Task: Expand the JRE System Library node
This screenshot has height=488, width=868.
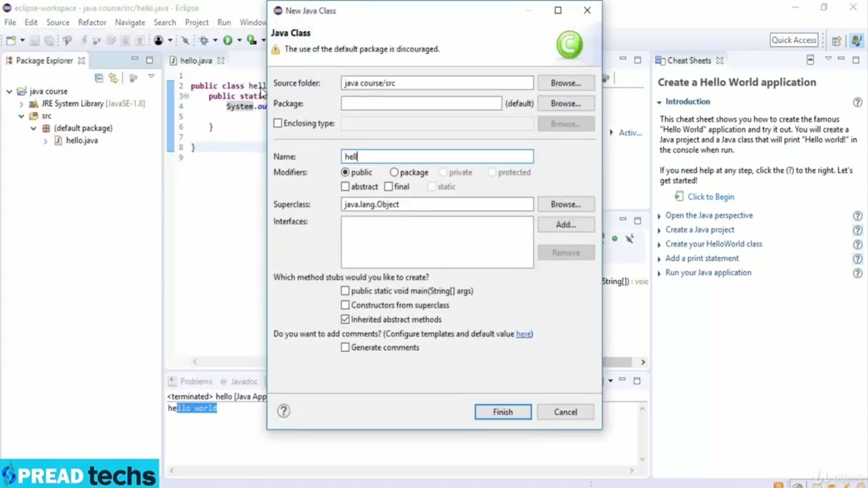Action: [x=22, y=104]
